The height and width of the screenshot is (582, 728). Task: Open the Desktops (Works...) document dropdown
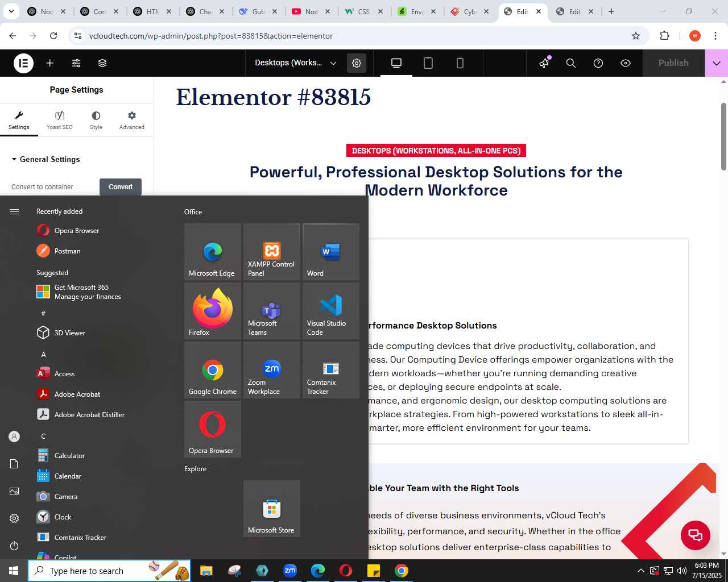coord(296,63)
